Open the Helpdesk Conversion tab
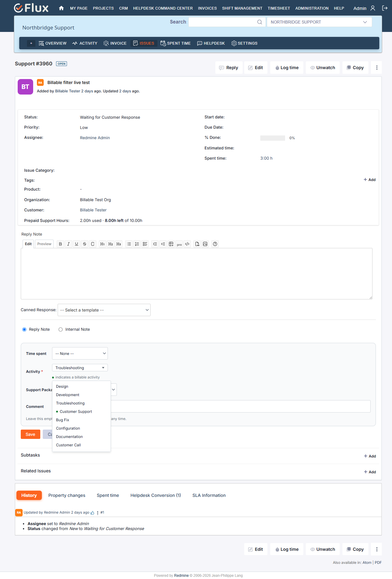This screenshot has height=579, width=392. point(156,495)
